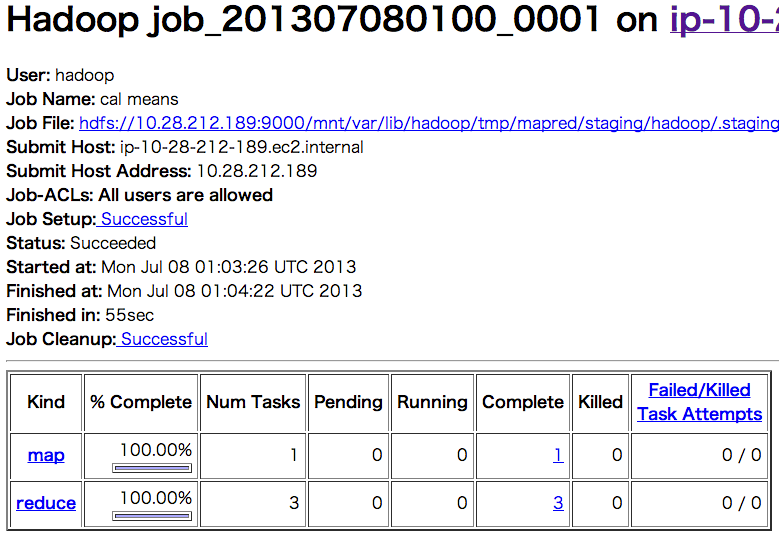Image resolution: width=779 pixels, height=537 pixels.
Task: Click reduce row Pending value 0
Action: click(377, 503)
